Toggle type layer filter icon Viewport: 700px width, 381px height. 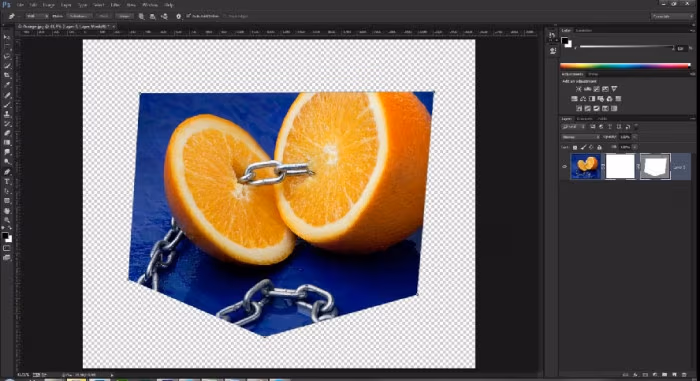point(610,127)
